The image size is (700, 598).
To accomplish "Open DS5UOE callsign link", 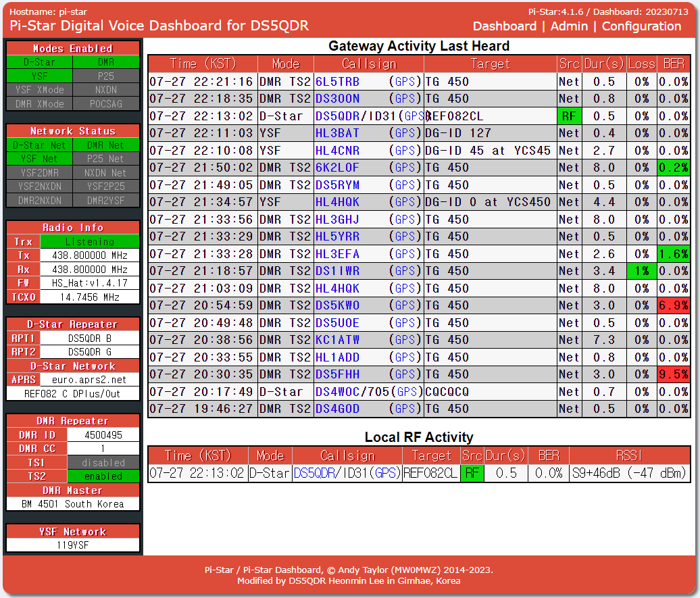I will click(x=338, y=322).
